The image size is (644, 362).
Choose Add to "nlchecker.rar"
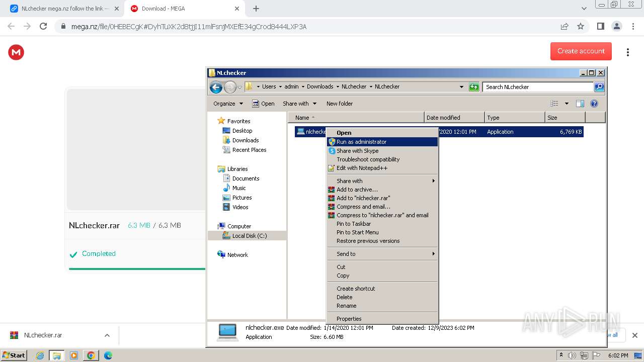click(382, 198)
